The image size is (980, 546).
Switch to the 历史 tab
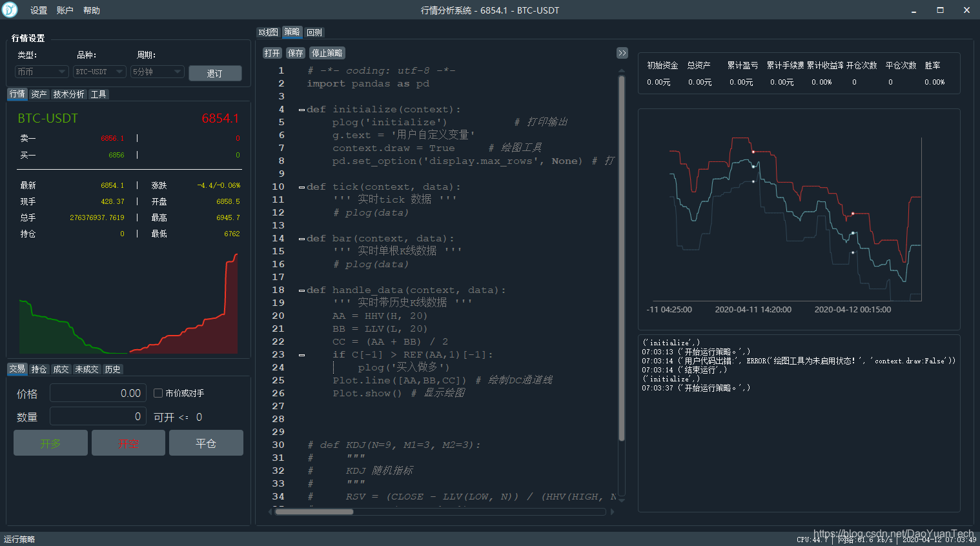click(113, 369)
